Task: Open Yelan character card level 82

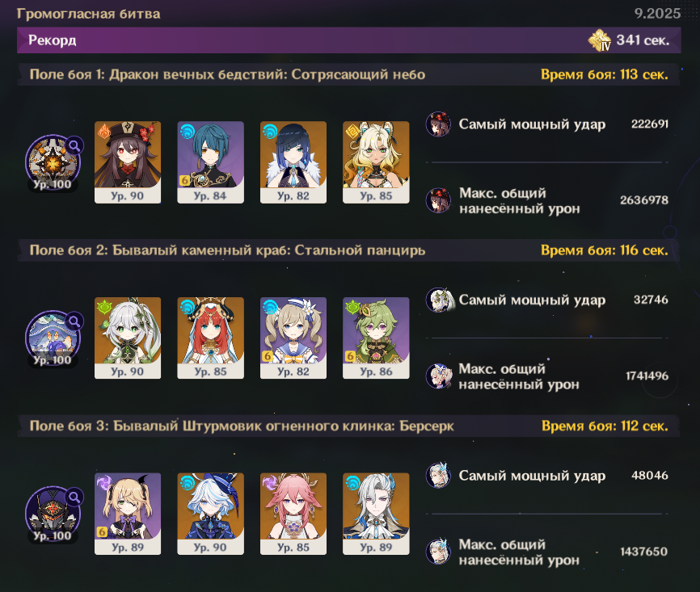Action: (x=293, y=162)
